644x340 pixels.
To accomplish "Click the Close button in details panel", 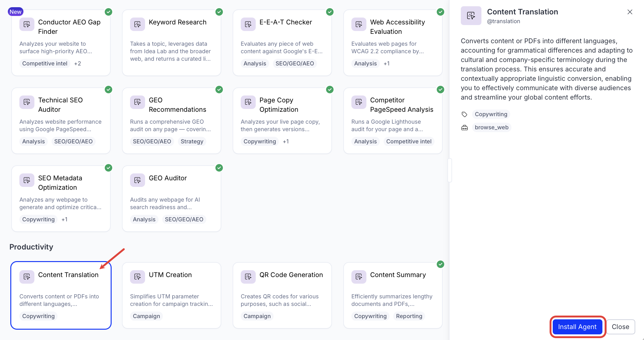I will 620,327.
